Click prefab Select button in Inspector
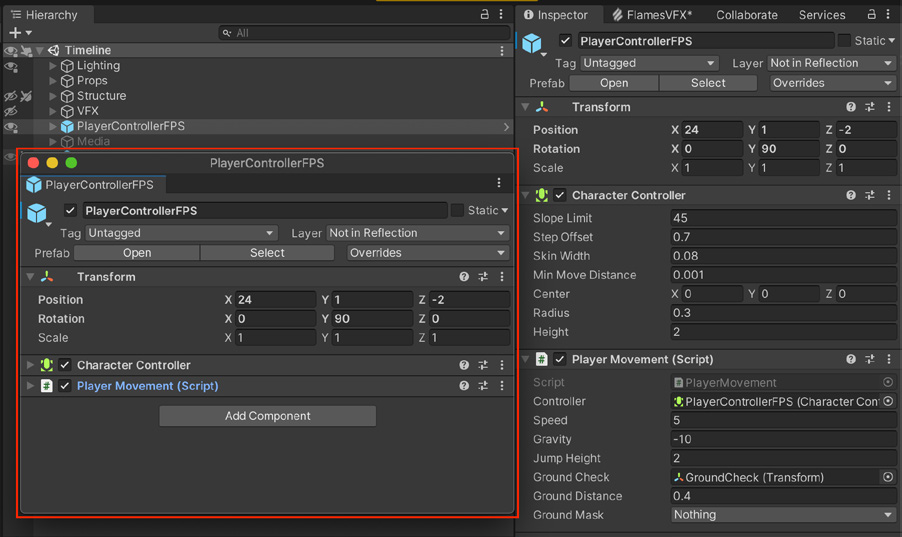This screenshot has height=537, width=902. click(x=708, y=83)
